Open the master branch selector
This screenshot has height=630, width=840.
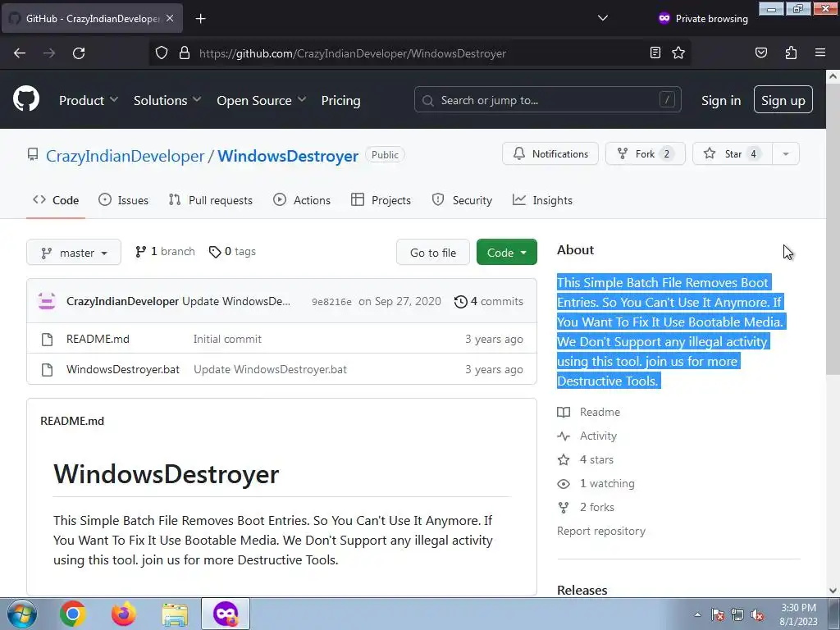pos(74,253)
